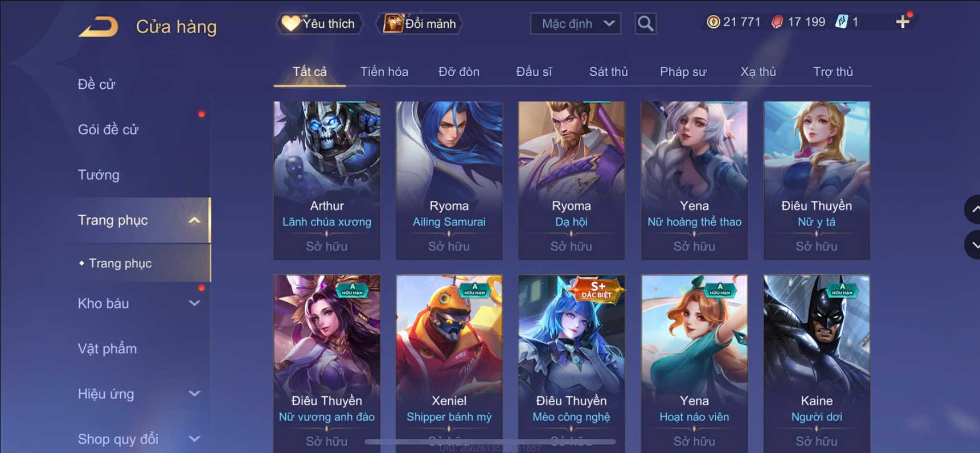Open the Kaine Người dơi skin card
The height and width of the screenshot is (453, 980).
817,364
